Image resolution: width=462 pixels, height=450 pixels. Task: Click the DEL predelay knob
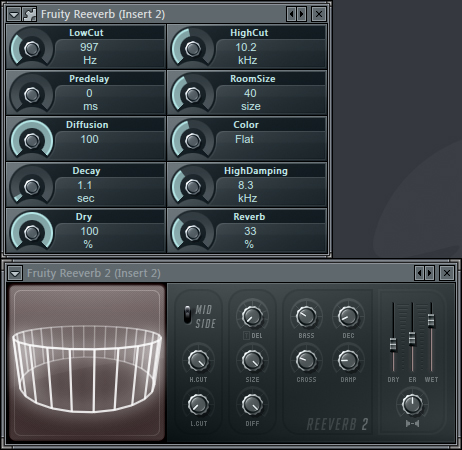pos(252,316)
